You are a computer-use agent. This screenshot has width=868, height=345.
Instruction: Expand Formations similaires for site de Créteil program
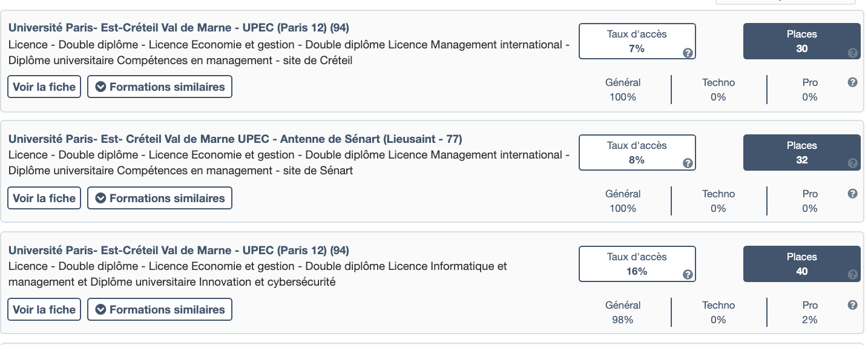160,87
